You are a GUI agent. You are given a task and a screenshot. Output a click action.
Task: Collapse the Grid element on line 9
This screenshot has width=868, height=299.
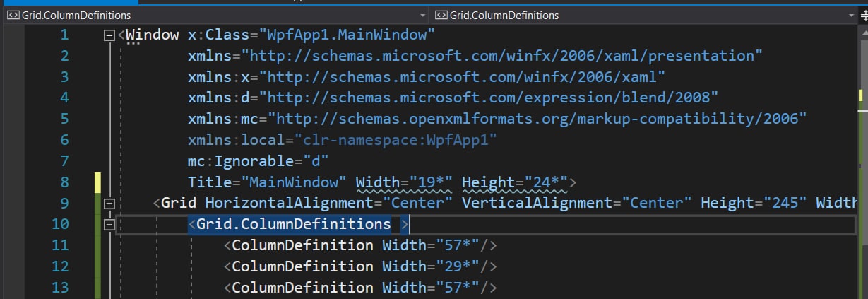tap(109, 204)
